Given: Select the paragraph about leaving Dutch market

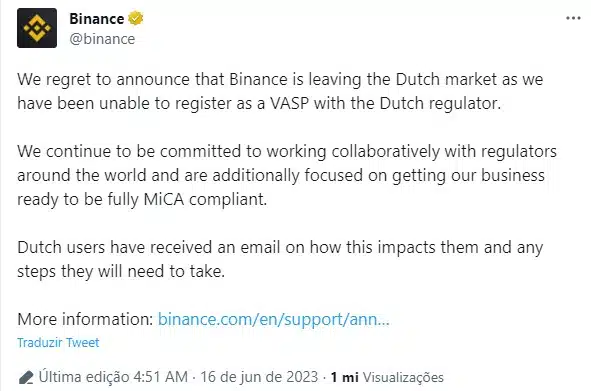Looking at the screenshot, I should [280, 91].
